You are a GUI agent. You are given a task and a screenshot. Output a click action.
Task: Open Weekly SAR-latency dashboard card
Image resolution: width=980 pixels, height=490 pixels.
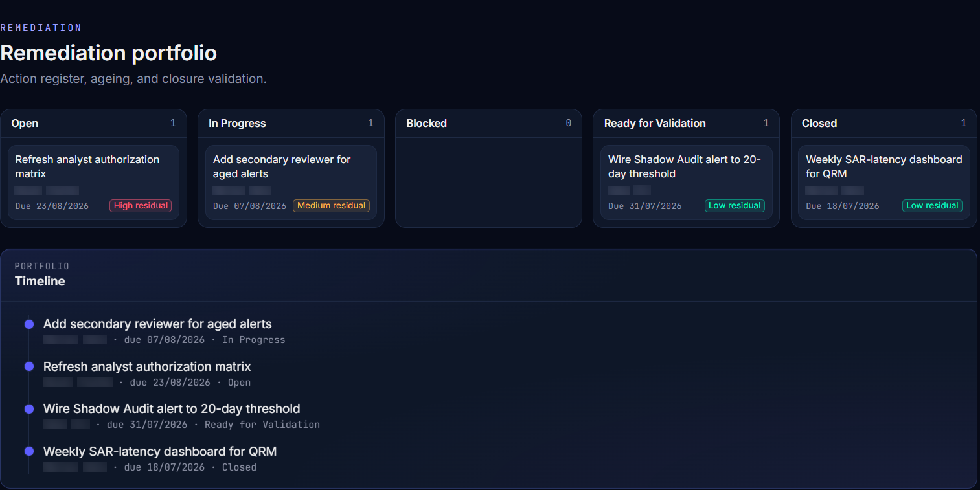[x=883, y=183]
